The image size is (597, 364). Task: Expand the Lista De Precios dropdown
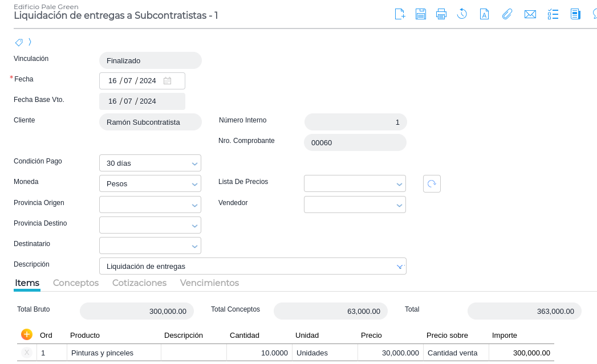[x=399, y=184]
